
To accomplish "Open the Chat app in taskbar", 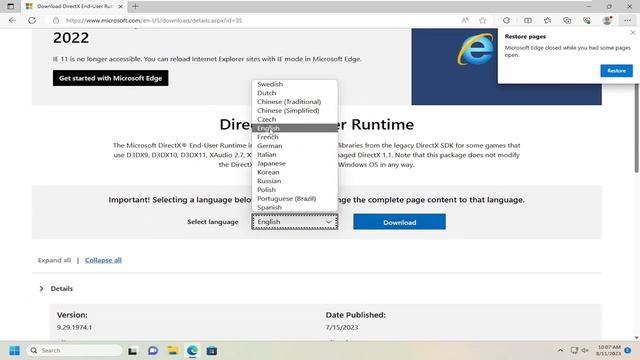I will tap(153, 351).
